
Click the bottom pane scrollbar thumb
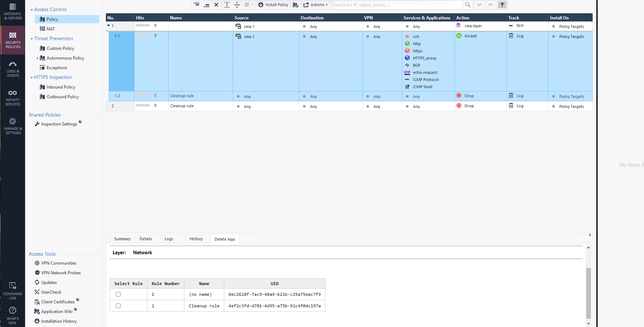tap(588, 293)
